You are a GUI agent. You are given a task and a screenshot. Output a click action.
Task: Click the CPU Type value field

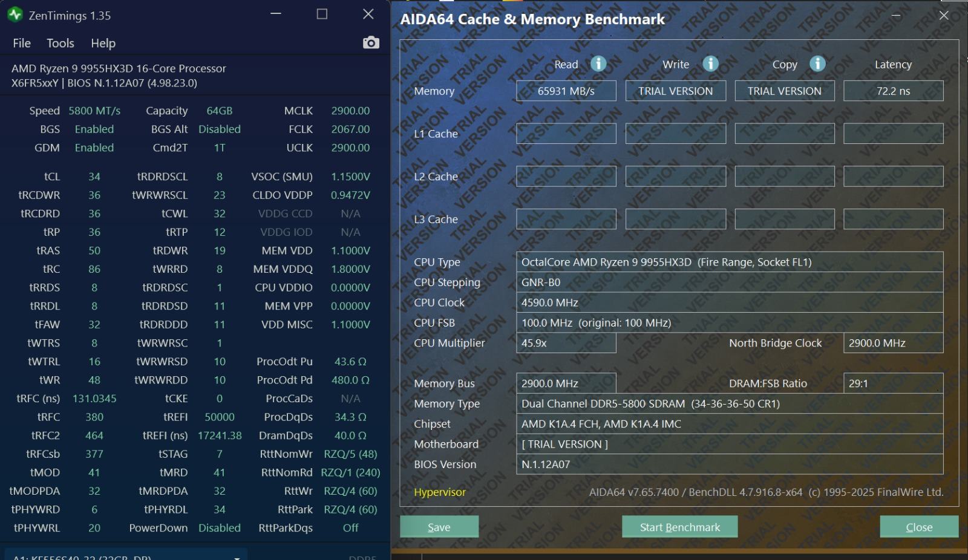point(730,262)
